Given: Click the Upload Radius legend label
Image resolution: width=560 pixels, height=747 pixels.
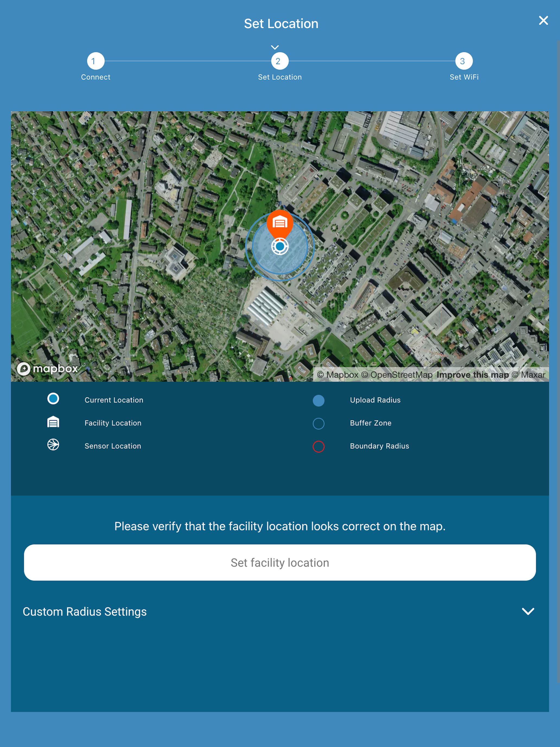Looking at the screenshot, I should pyautogui.click(x=375, y=400).
